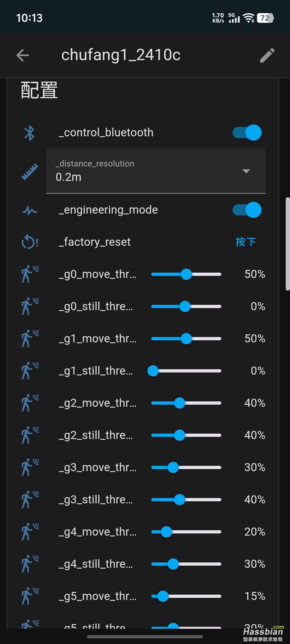
Task: Tap the motion sensor icon for g3_still
Action: pos(30,500)
